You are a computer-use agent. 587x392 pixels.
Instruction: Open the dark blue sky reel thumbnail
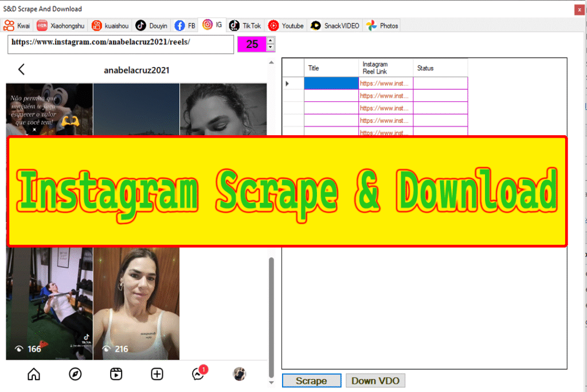[x=136, y=109]
